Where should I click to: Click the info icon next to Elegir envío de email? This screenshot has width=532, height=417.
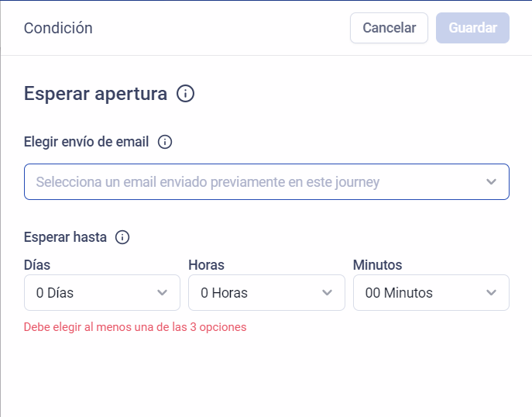(x=164, y=142)
